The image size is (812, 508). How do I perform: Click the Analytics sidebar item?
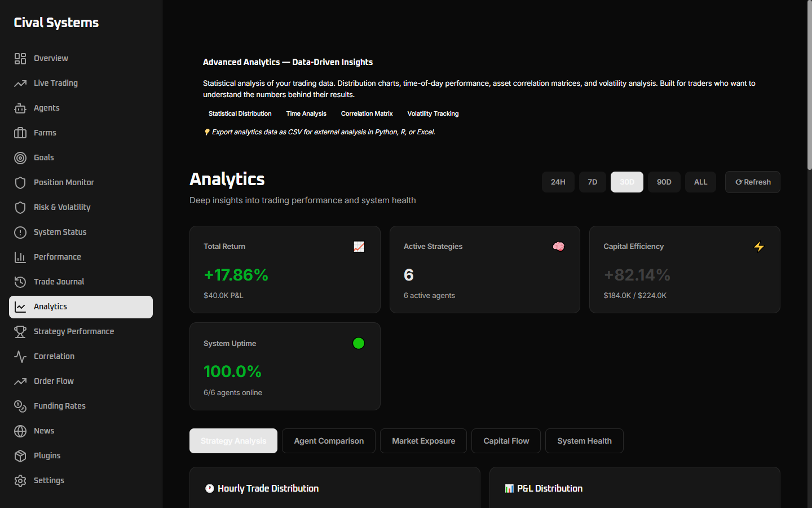pos(81,306)
